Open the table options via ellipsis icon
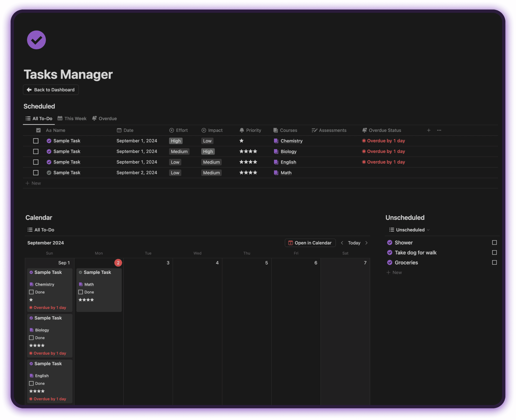This screenshot has width=516, height=420. coord(439,130)
